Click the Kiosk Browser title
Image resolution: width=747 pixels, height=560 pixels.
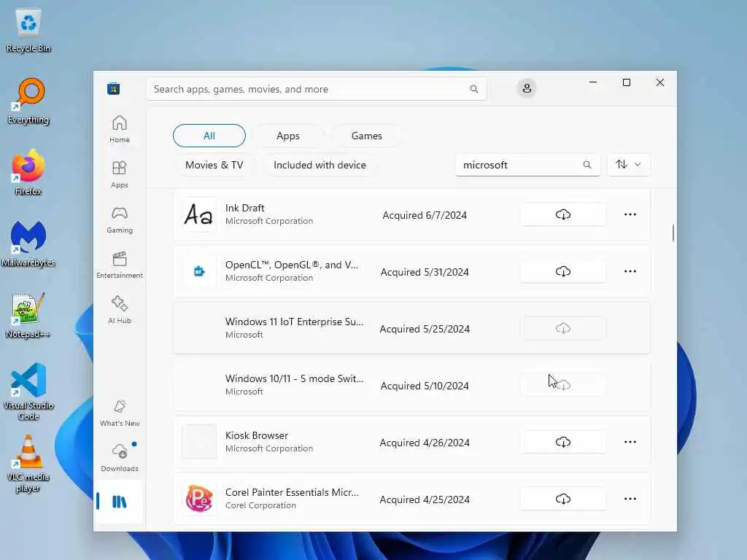point(257,435)
